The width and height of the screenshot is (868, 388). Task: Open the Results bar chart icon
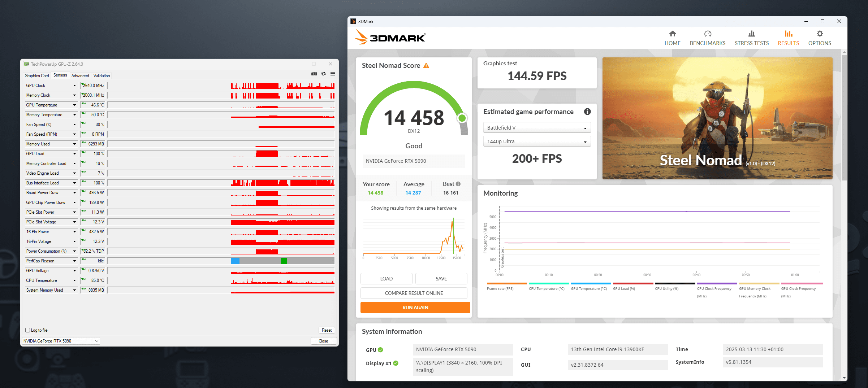click(x=789, y=34)
